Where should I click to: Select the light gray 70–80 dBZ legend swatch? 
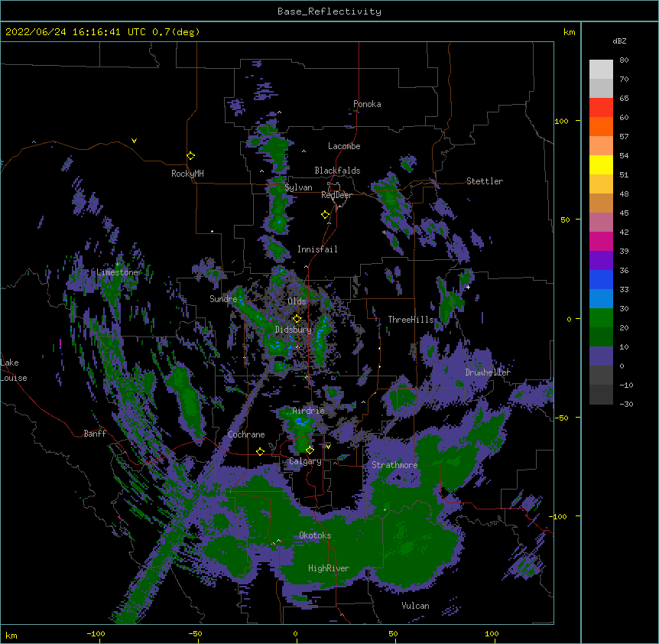tap(601, 70)
